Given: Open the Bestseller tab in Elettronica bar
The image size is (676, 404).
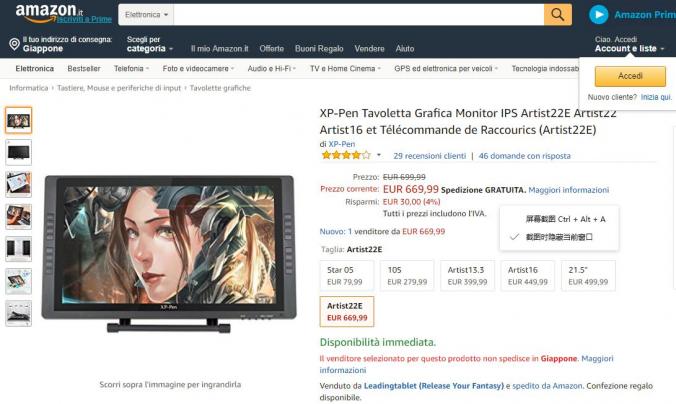Looking at the screenshot, I should pyautogui.click(x=84, y=69).
